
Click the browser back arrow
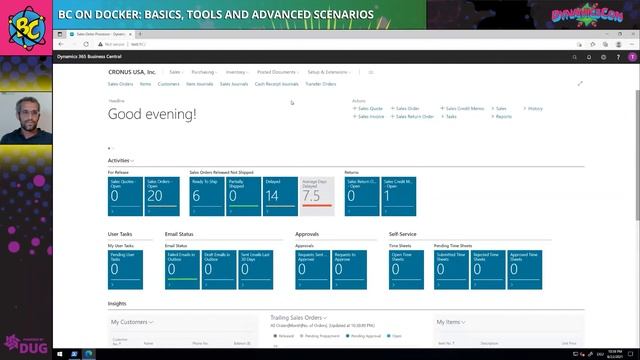[x=61, y=44]
